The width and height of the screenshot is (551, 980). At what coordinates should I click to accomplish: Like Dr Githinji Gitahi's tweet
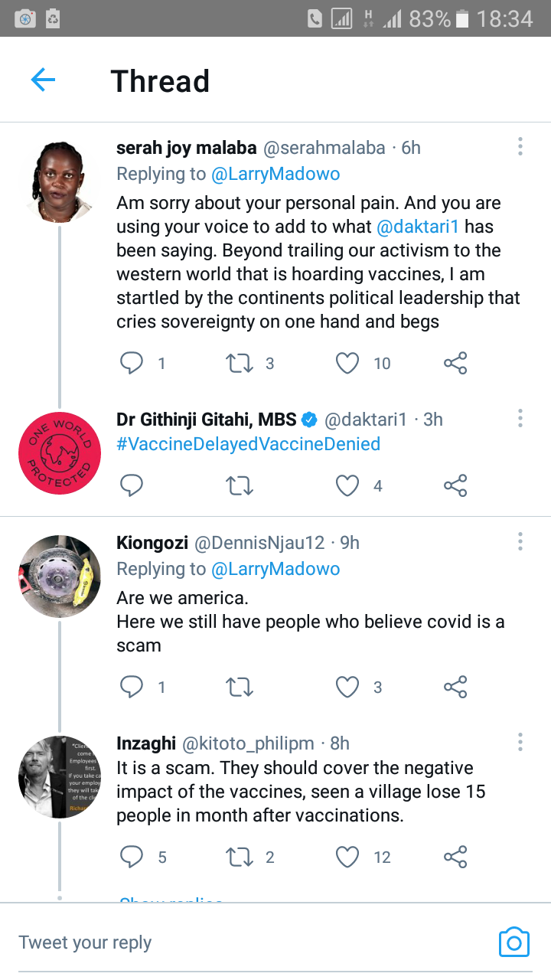pyautogui.click(x=347, y=485)
